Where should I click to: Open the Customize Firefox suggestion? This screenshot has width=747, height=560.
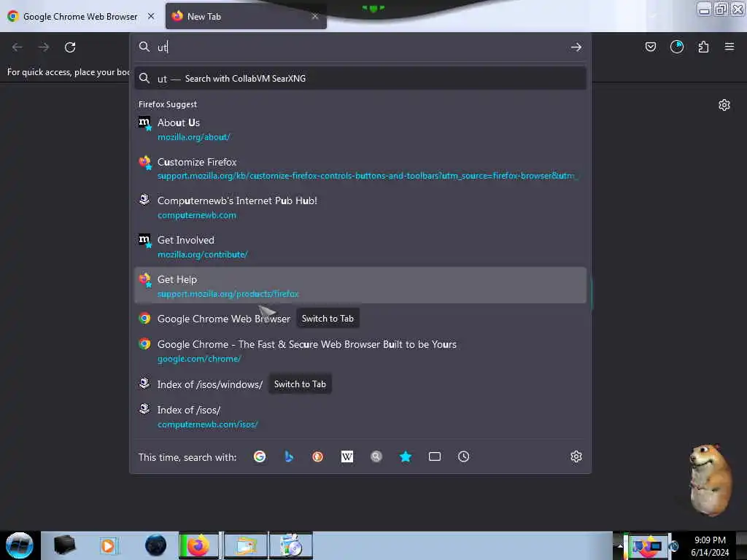click(360, 168)
